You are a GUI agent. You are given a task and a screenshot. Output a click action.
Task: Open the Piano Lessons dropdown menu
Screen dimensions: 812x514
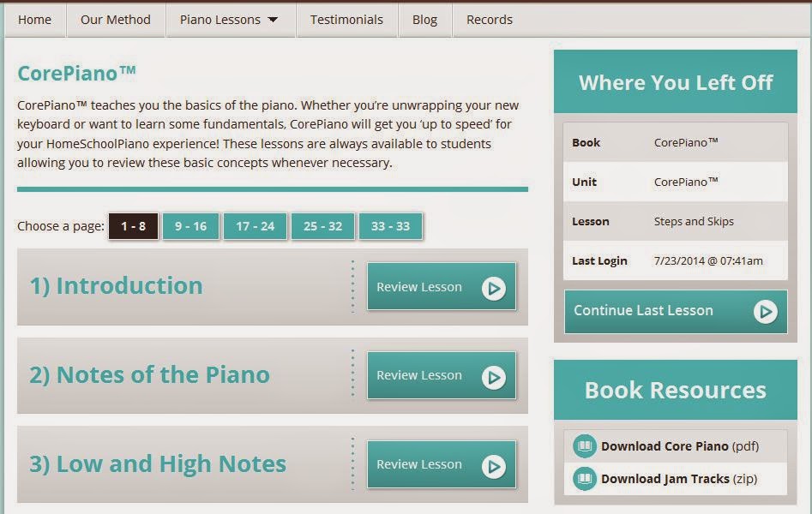click(221, 18)
